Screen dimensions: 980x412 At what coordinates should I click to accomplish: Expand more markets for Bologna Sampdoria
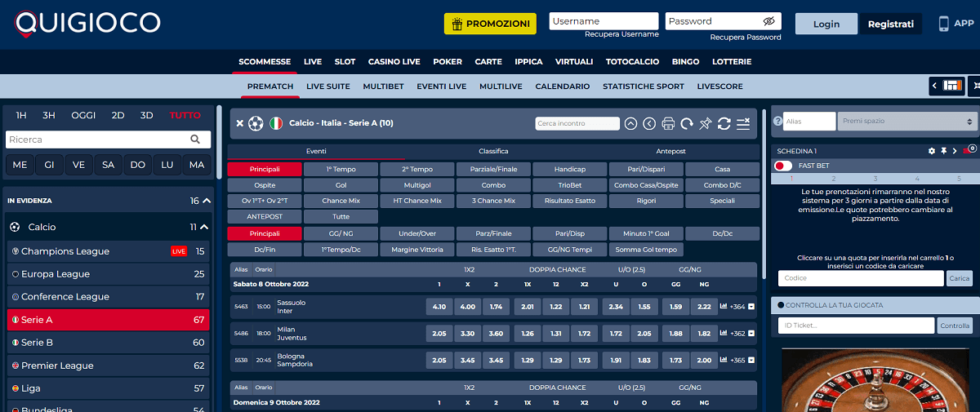coord(750,361)
